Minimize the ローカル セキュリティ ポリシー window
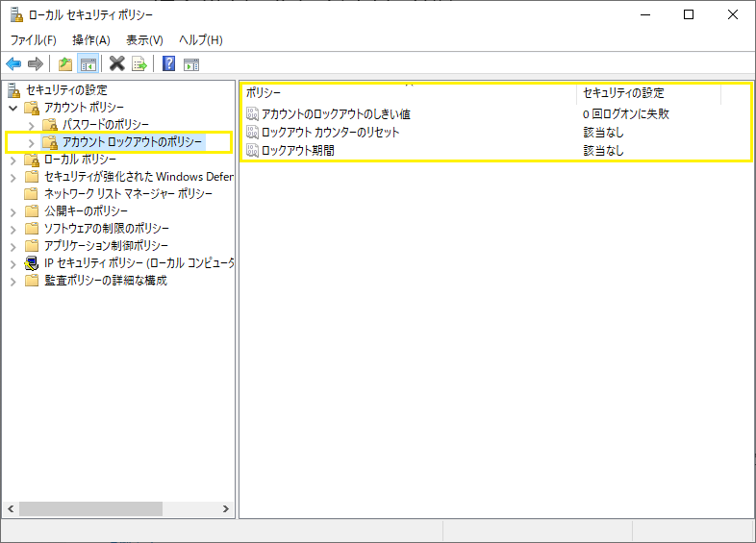Viewport: 756px width, 543px height. (645, 15)
